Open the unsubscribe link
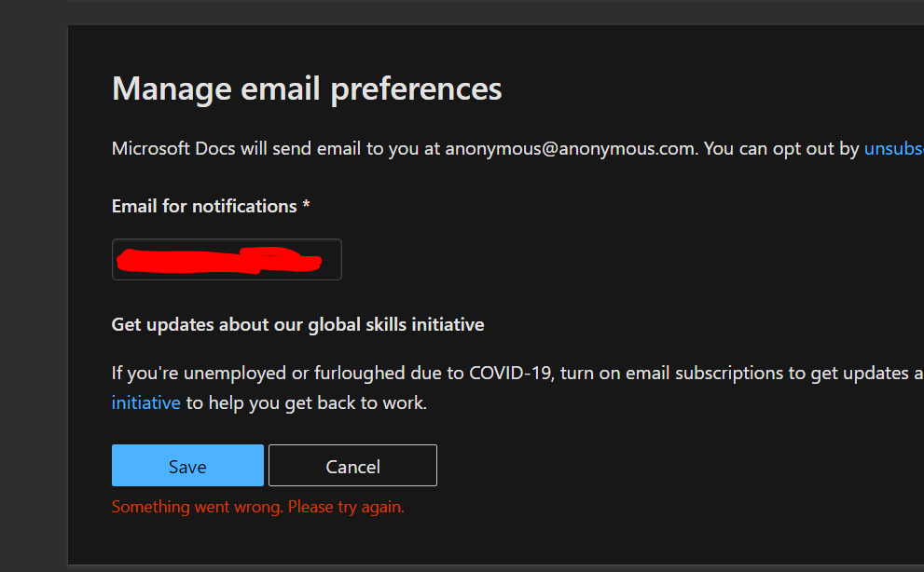 [x=893, y=148]
